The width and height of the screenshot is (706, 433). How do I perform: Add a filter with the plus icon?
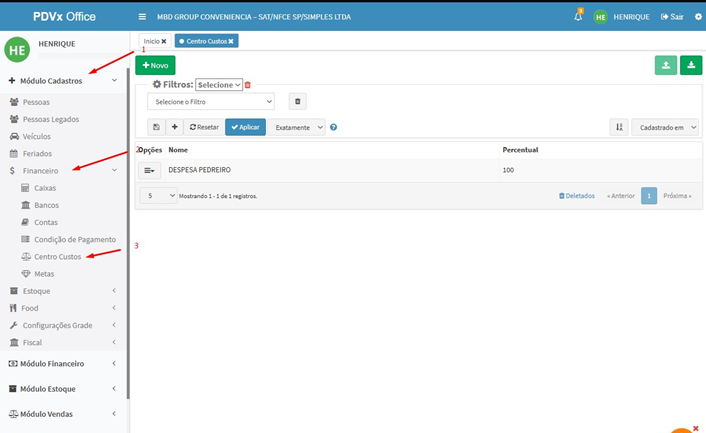tap(174, 127)
